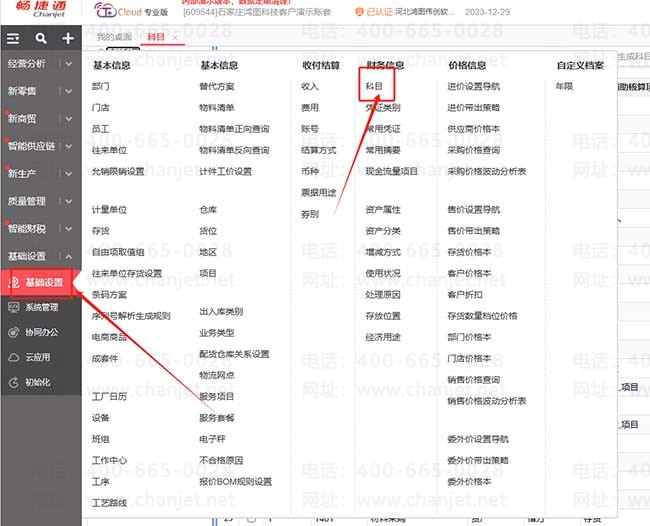Open the 部门 menu entry
650x526 pixels.
[101, 86]
